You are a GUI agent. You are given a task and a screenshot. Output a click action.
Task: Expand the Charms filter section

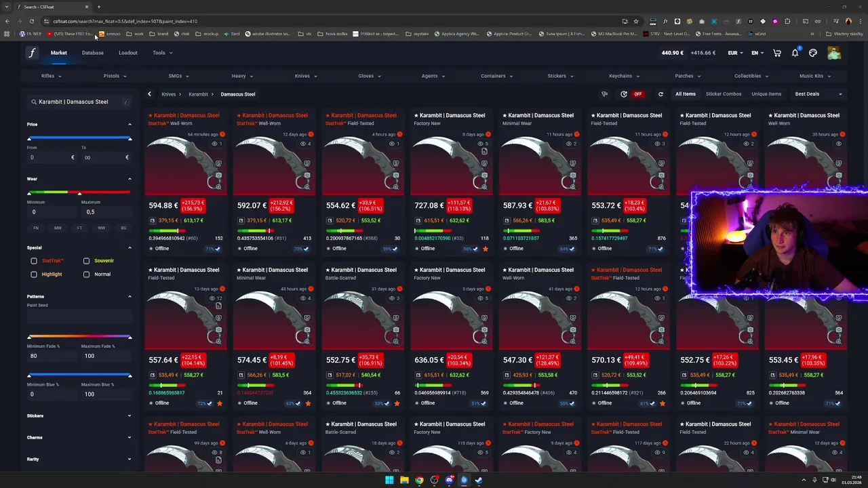79,438
